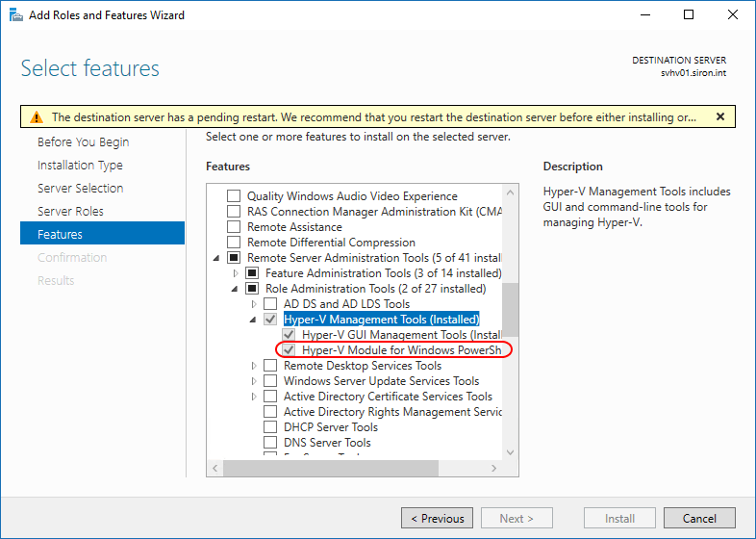Select the Features step in sidebar
The width and height of the screenshot is (756, 539).
[x=102, y=234]
